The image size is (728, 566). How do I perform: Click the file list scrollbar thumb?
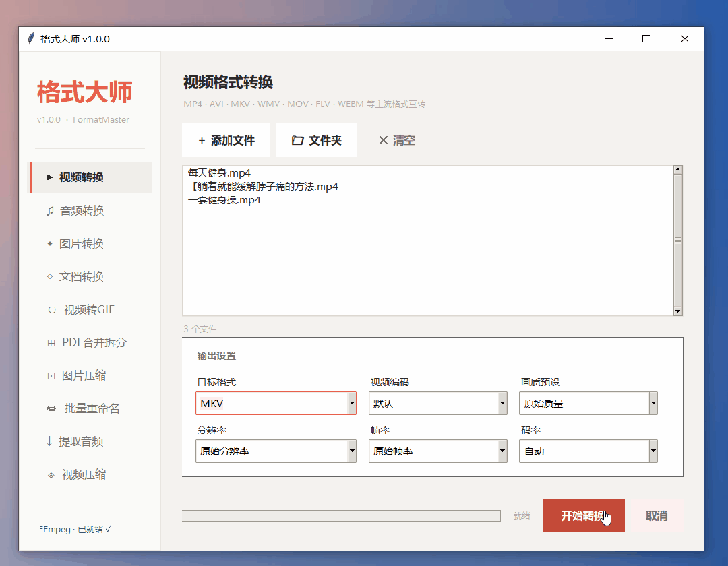point(678,241)
